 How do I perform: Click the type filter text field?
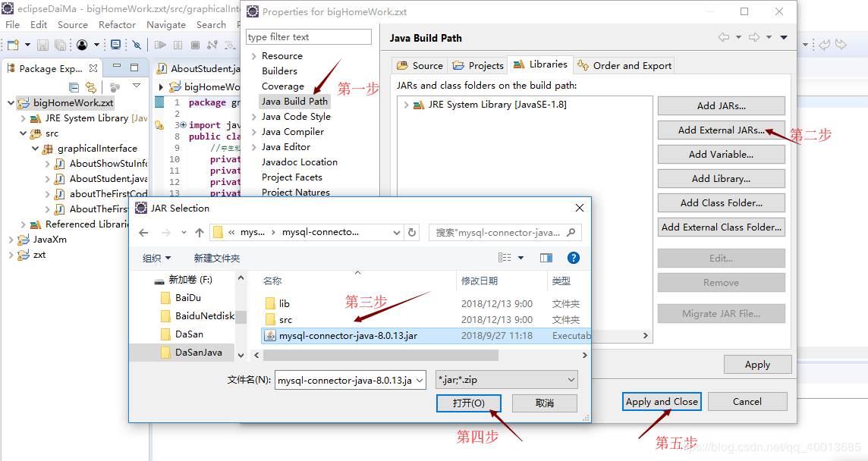click(x=308, y=36)
